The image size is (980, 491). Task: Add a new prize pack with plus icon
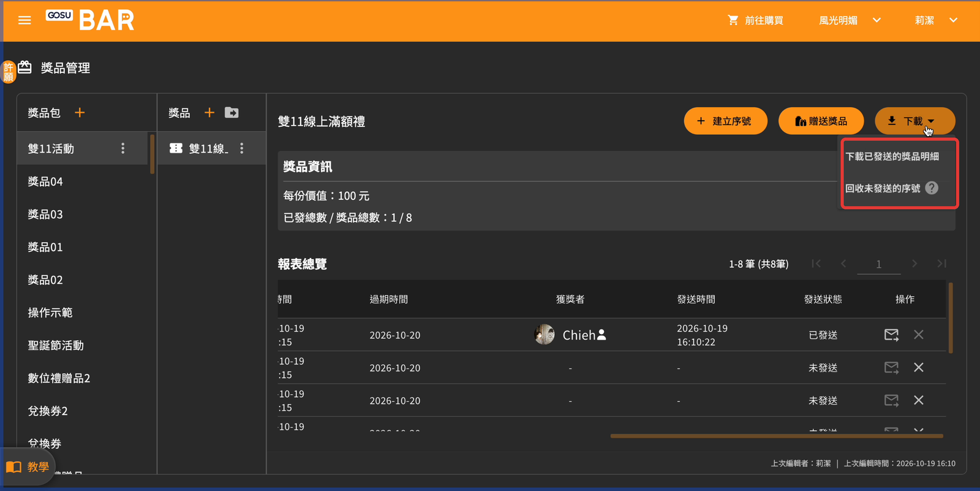point(80,113)
